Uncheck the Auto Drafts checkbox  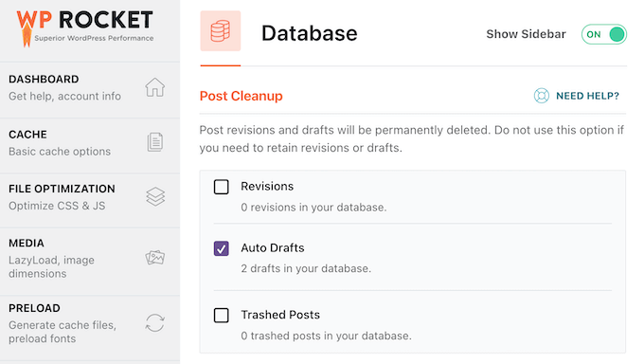tap(221, 248)
